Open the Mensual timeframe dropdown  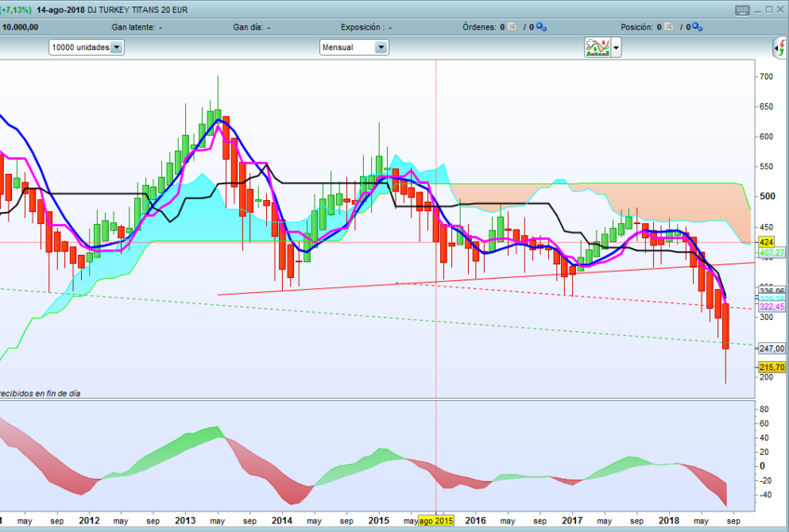click(354, 47)
